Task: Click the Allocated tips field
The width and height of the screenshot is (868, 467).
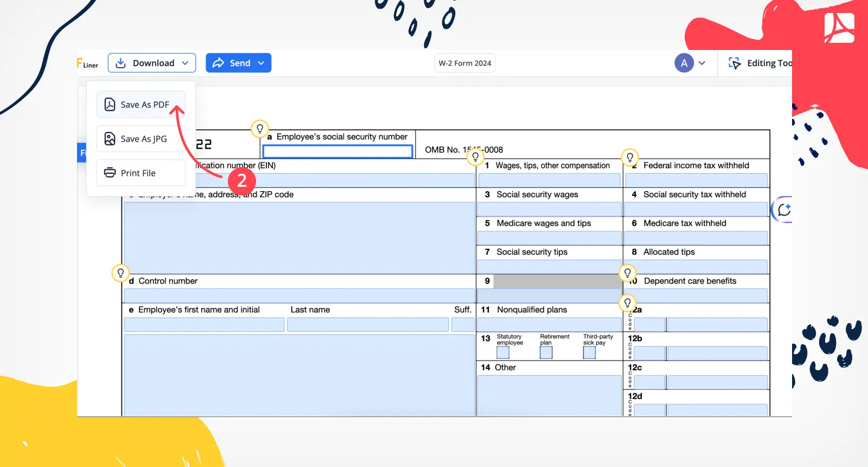Action: point(696,267)
